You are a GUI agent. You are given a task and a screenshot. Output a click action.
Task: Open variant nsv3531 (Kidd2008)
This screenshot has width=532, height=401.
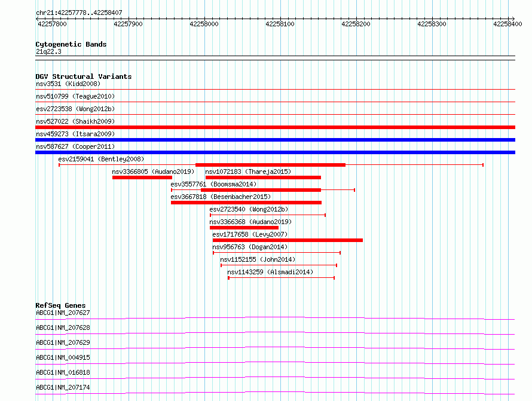tap(68, 84)
